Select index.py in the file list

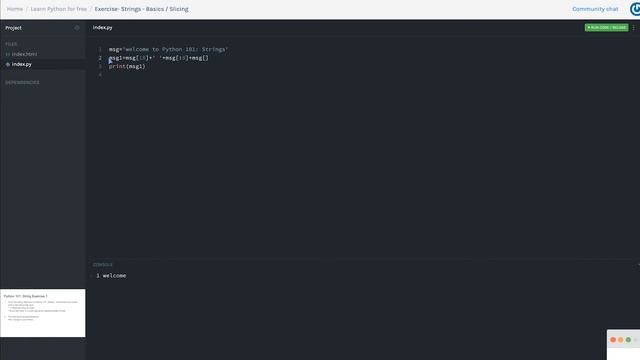pyautogui.click(x=22, y=64)
